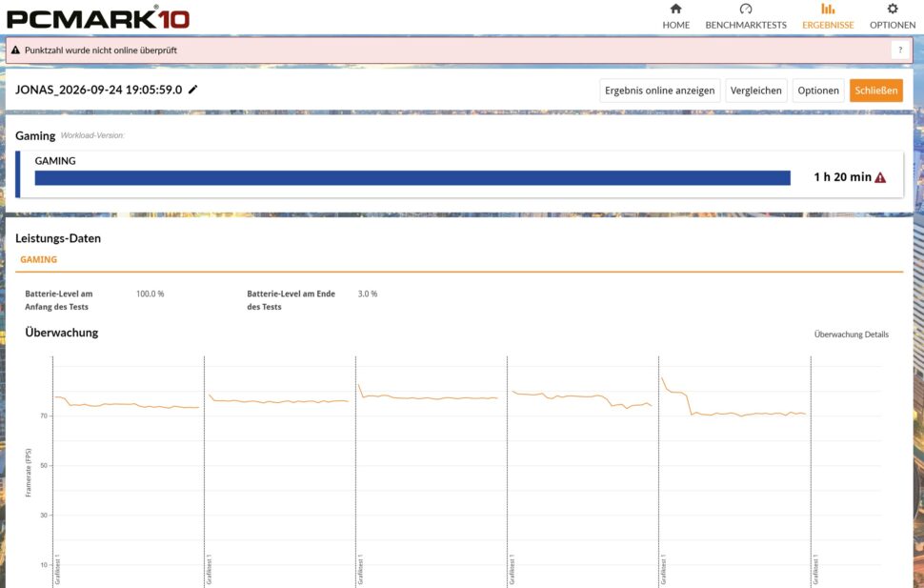Open the Überwachung Details link
924x588 pixels.
(x=852, y=335)
